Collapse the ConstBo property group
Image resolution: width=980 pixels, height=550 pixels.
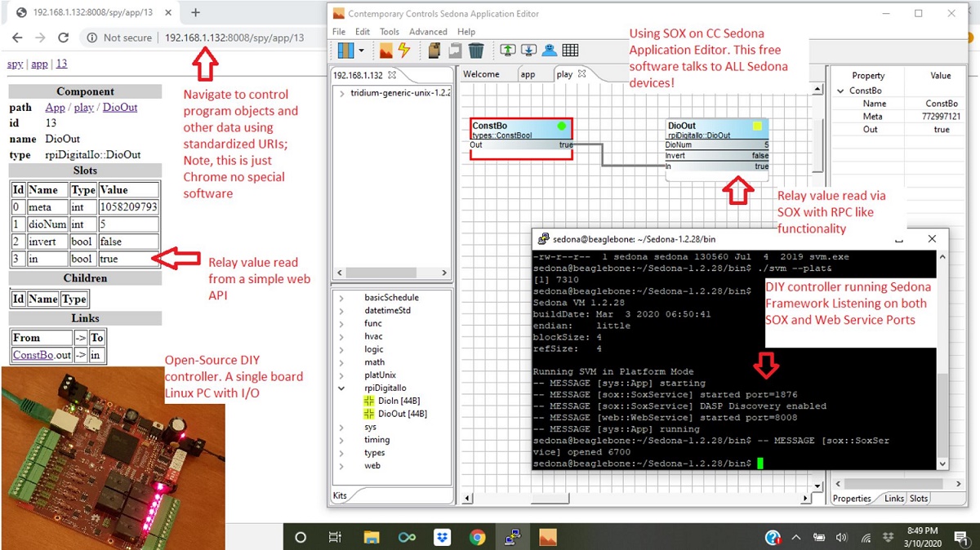[842, 91]
